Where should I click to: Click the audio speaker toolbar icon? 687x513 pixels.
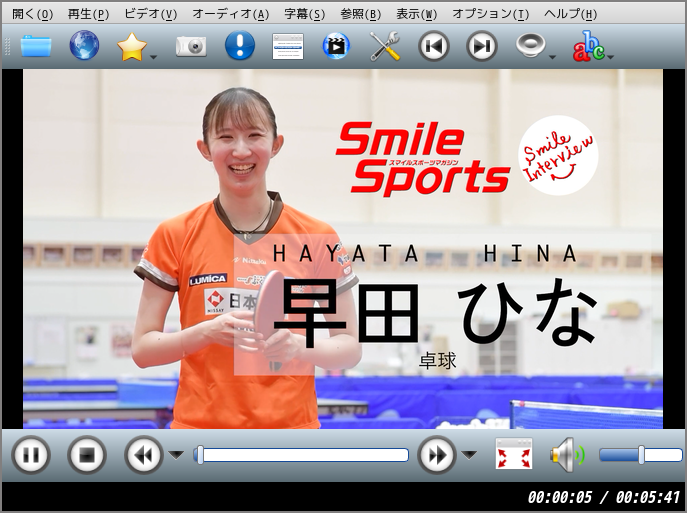click(531, 46)
